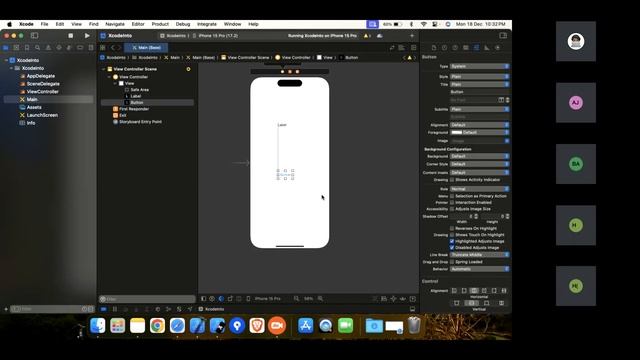Viewport: 640px width, 360px height.
Task: Open the Project navigator folder icon
Action: pos(6,48)
